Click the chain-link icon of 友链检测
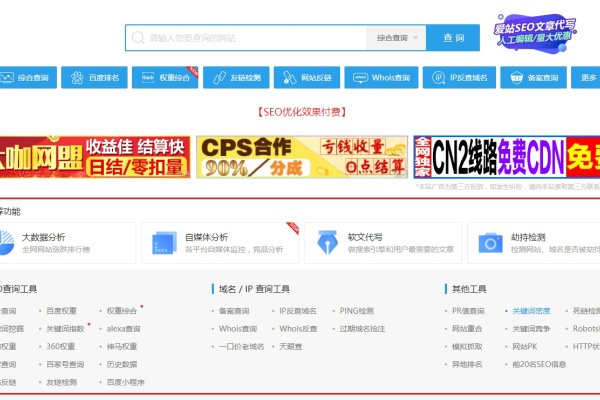Screen dimensions: 600x400 point(219,78)
